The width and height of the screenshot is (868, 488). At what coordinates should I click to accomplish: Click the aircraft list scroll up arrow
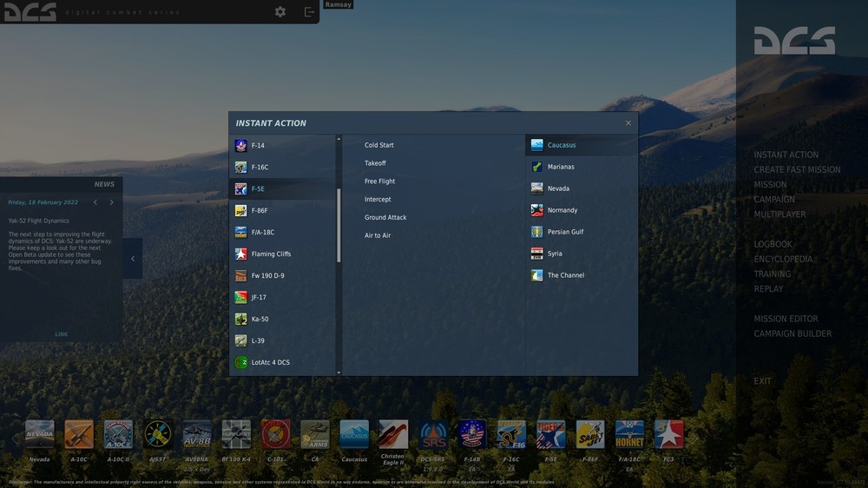[339, 138]
